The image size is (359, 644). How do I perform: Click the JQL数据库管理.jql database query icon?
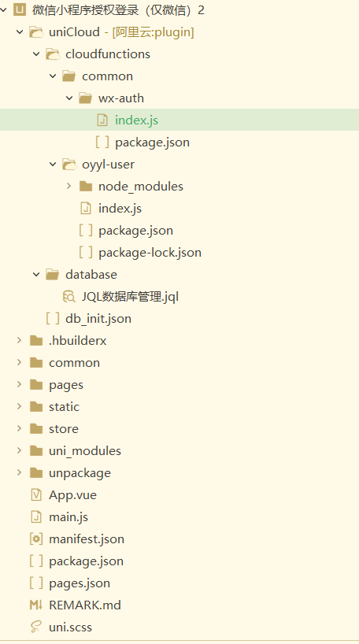click(x=69, y=297)
